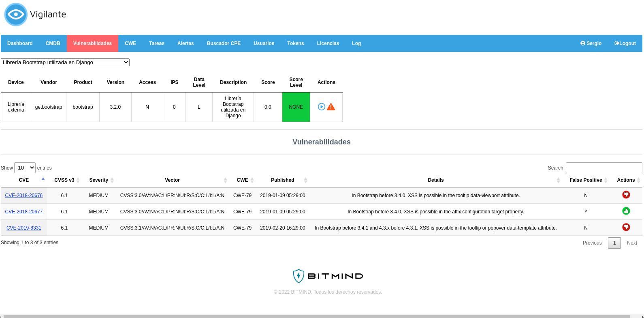Sort table by CWE column header
Image resolution: width=644 pixels, height=318 pixels.
tap(242, 180)
